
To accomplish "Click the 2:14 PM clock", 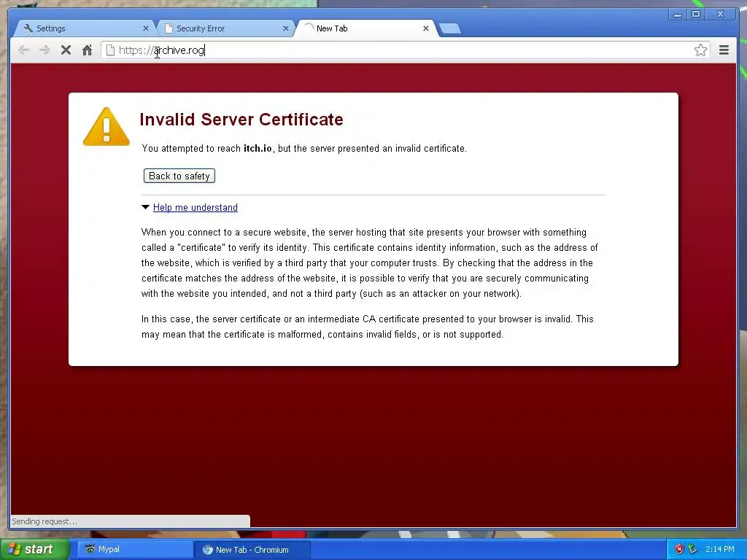I will pyautogui.click(x=719, y=549).
